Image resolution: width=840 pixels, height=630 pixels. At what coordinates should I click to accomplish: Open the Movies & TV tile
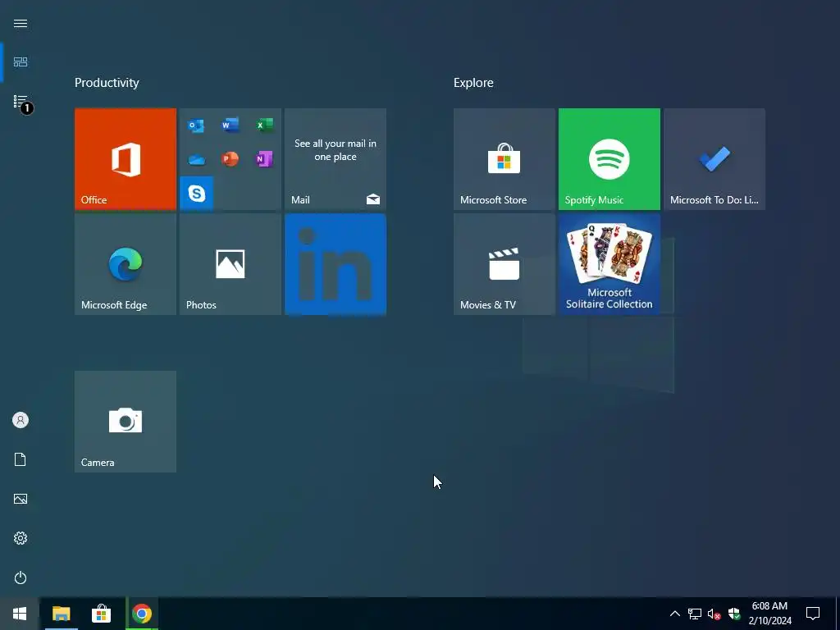point(504,264)
